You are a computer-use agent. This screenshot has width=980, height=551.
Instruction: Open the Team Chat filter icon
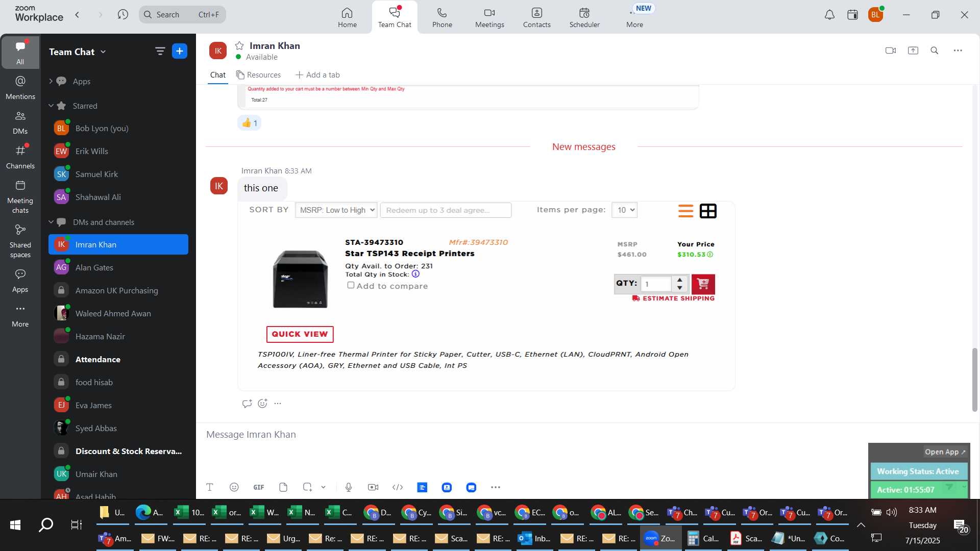click(160, 51)
